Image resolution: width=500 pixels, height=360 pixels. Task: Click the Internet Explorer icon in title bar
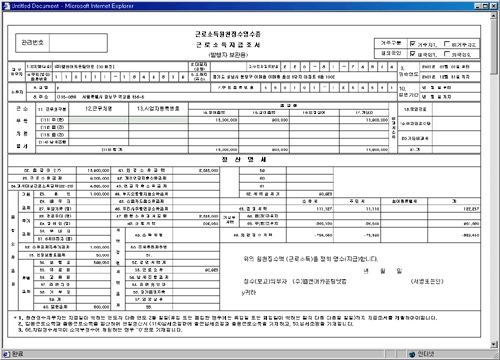pos(6,6)
